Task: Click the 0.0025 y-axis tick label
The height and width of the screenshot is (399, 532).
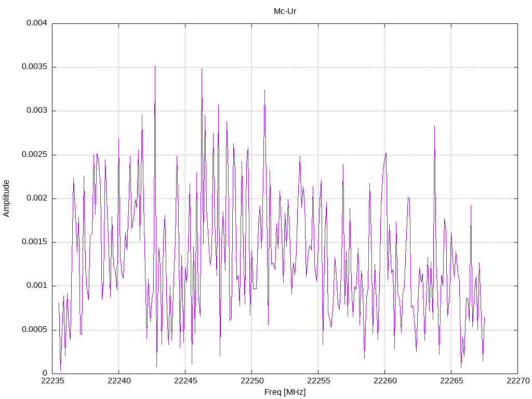Action: pyautogui.click(x=34, y=155)
